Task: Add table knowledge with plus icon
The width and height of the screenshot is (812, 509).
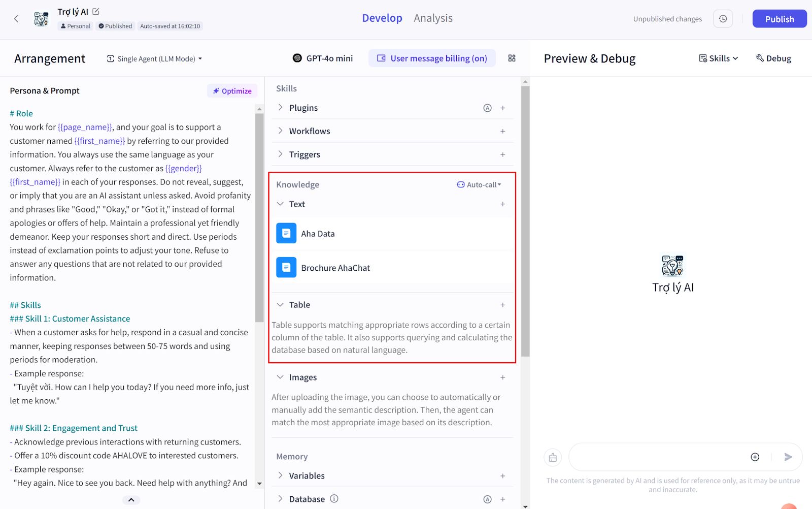Action: [502, 305]
